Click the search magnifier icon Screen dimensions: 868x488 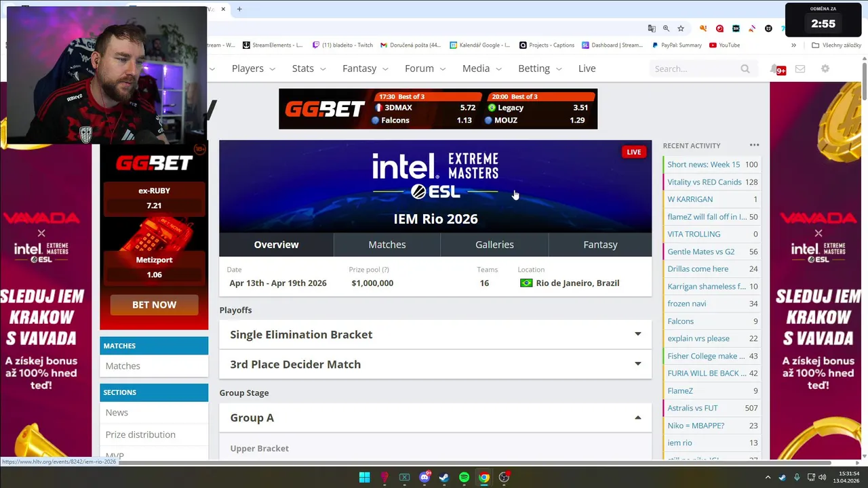745,68
